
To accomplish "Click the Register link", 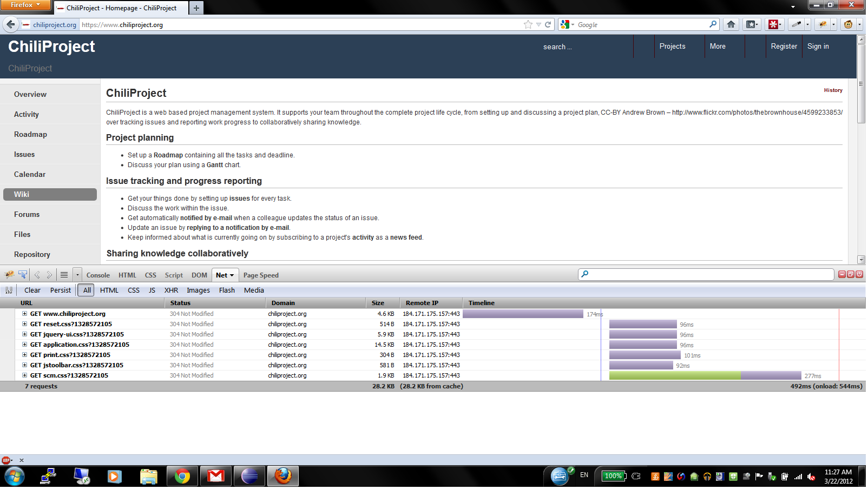I will [x=784, y=47].
